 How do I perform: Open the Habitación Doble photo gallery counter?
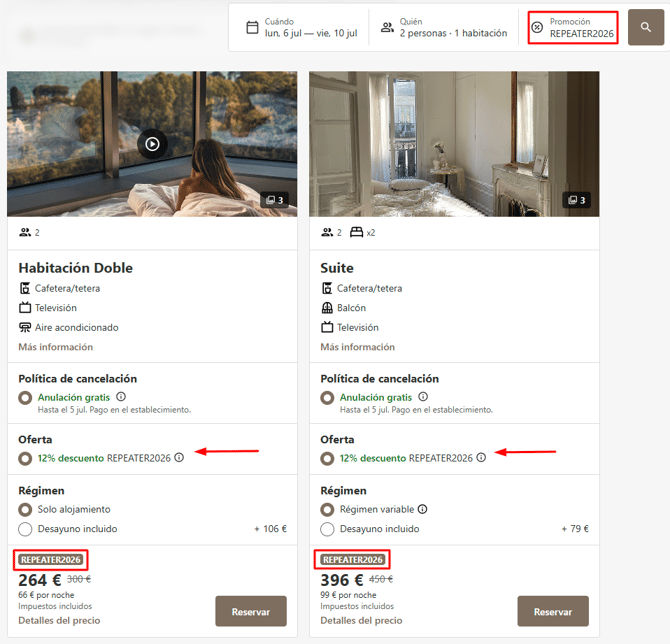pos(274,200)
